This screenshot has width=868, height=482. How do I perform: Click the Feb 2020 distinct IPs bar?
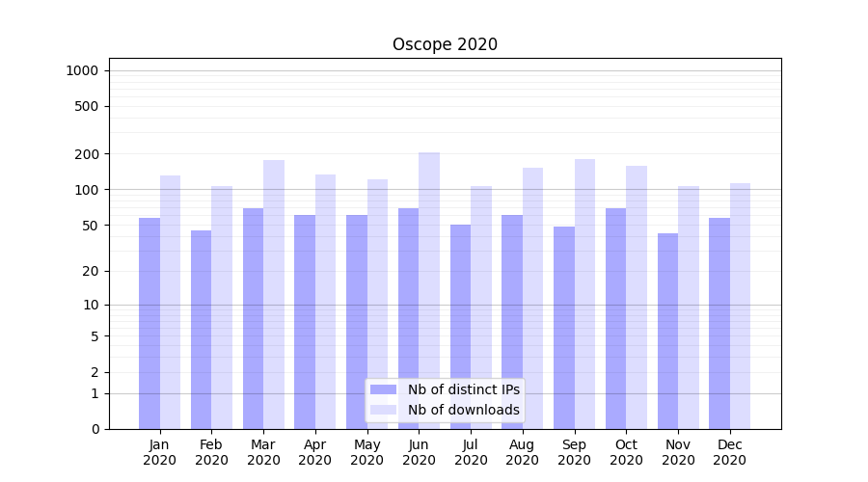click(x=201, y=329)
